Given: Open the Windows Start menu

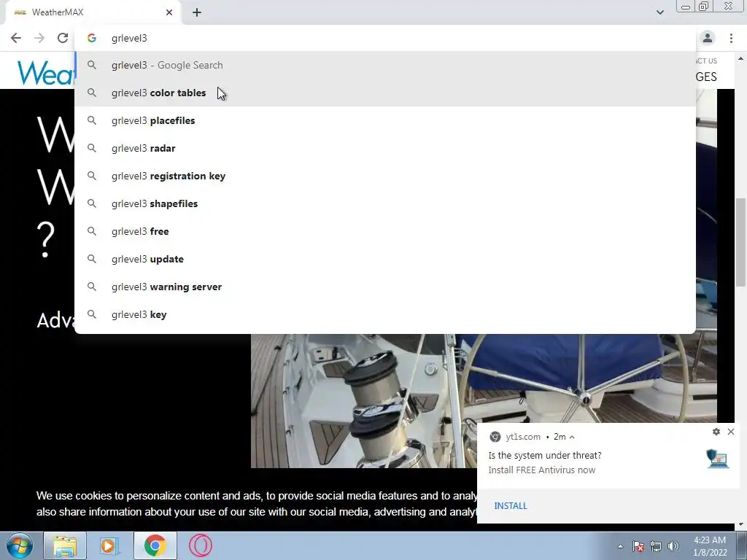Looking at the screenshot, I should [x=19, y=545].
